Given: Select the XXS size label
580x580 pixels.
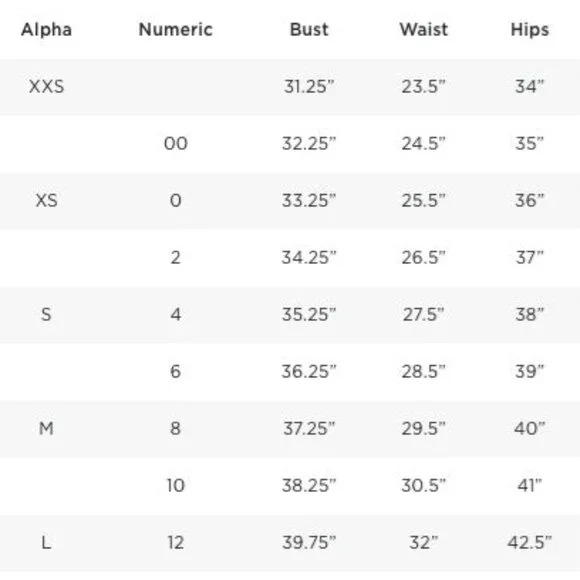Looking at the screenshot, I should [x=47, y=87].
